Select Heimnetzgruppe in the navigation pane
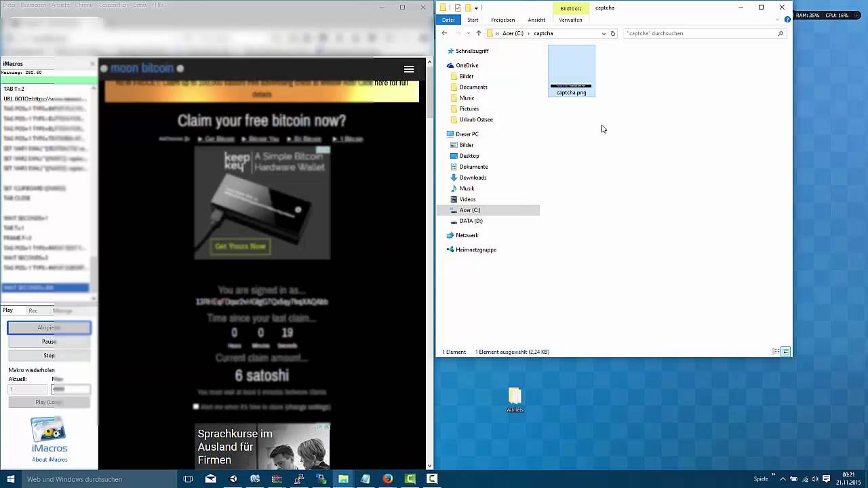 click(x=476, y=249)
